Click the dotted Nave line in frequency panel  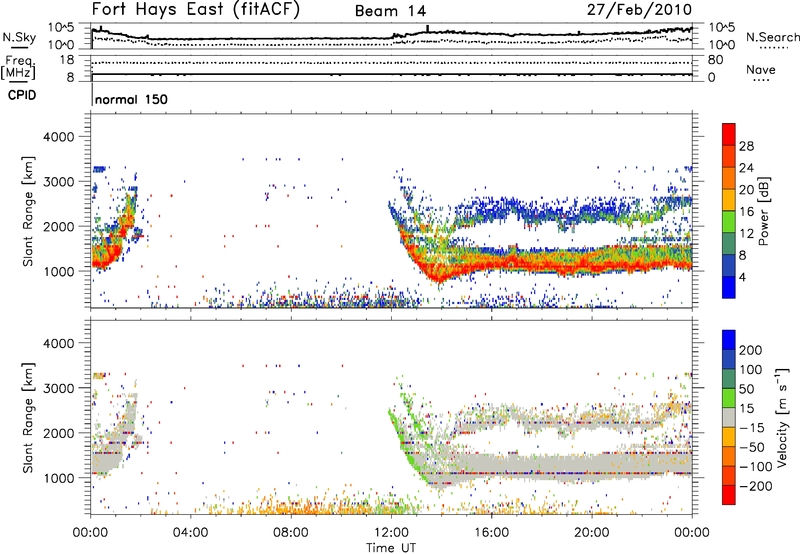(x=391, y=63)
